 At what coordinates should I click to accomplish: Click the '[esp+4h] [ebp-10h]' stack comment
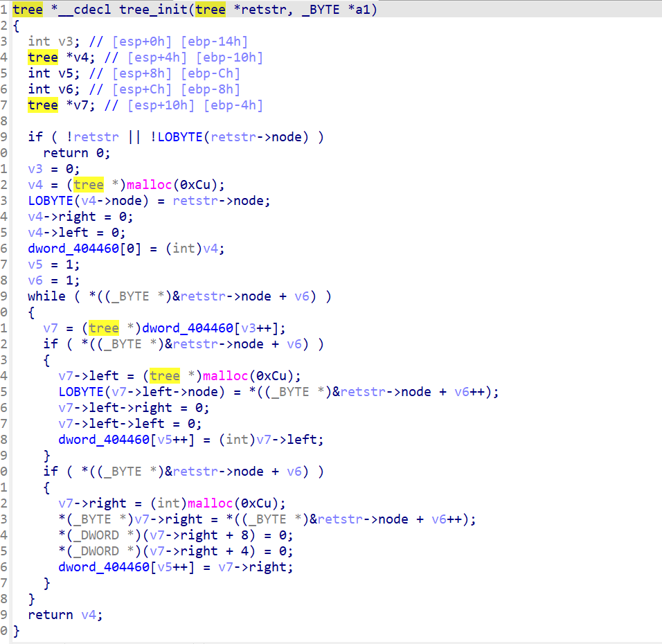[195, 57]
